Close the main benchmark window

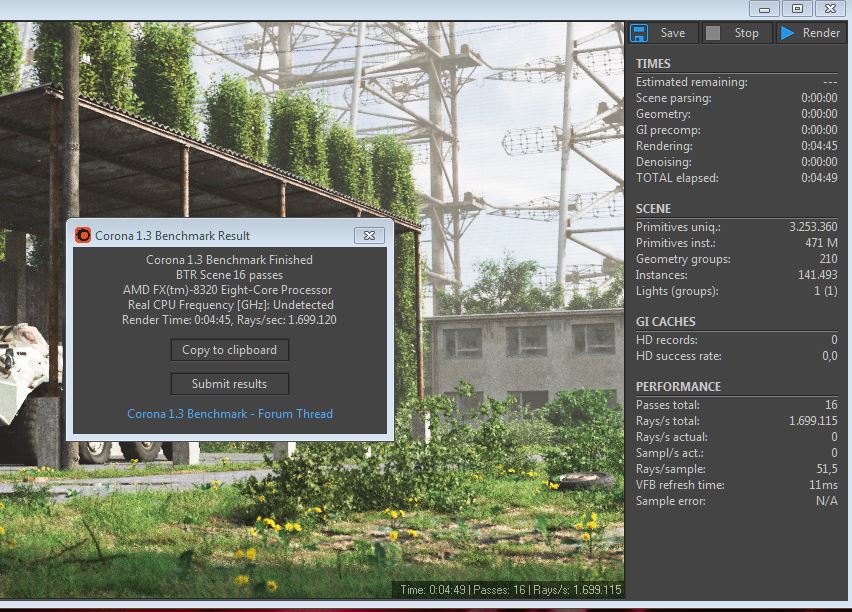(830, 9)
